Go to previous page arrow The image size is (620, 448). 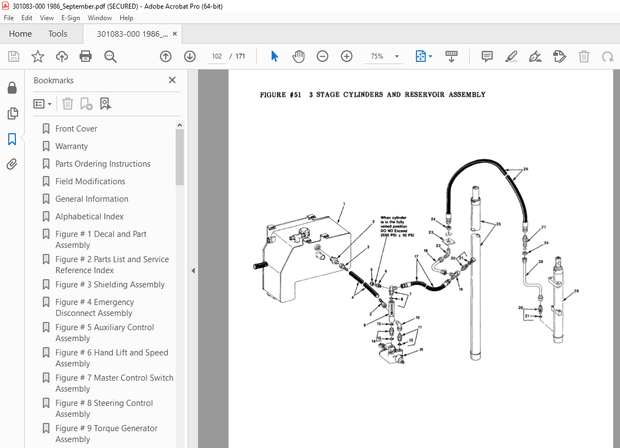pyautogui.click(x=166, y=57)
